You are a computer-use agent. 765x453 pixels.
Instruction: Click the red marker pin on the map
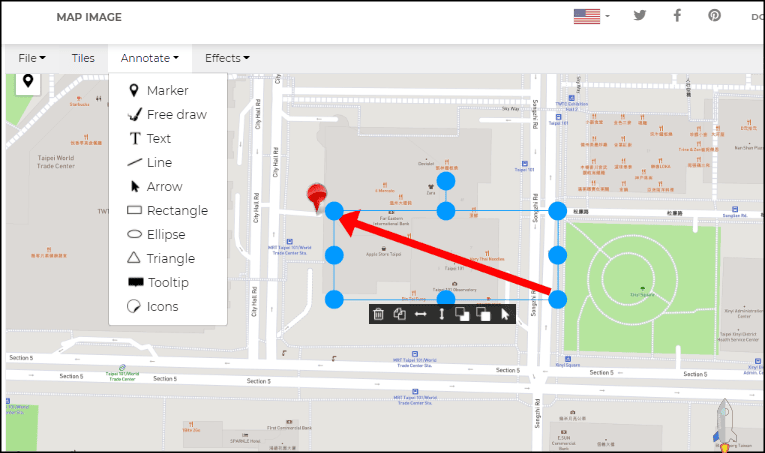(x=317, y=196)
